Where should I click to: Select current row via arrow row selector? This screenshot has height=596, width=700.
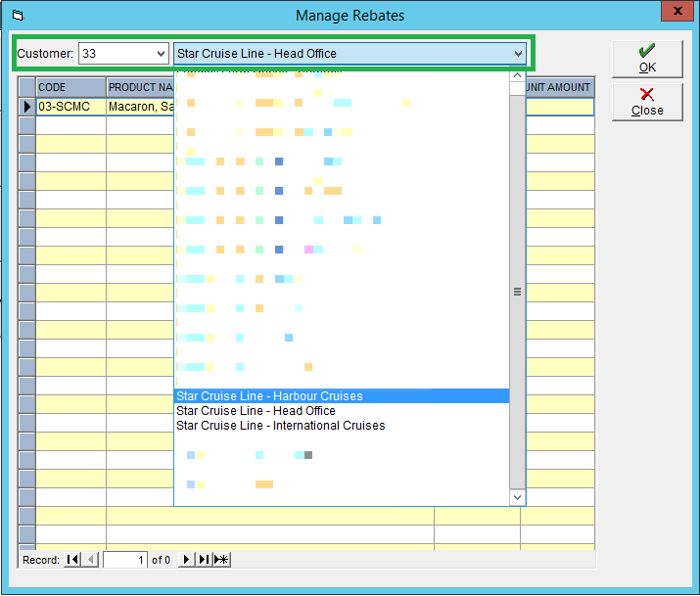pos(26,107)
